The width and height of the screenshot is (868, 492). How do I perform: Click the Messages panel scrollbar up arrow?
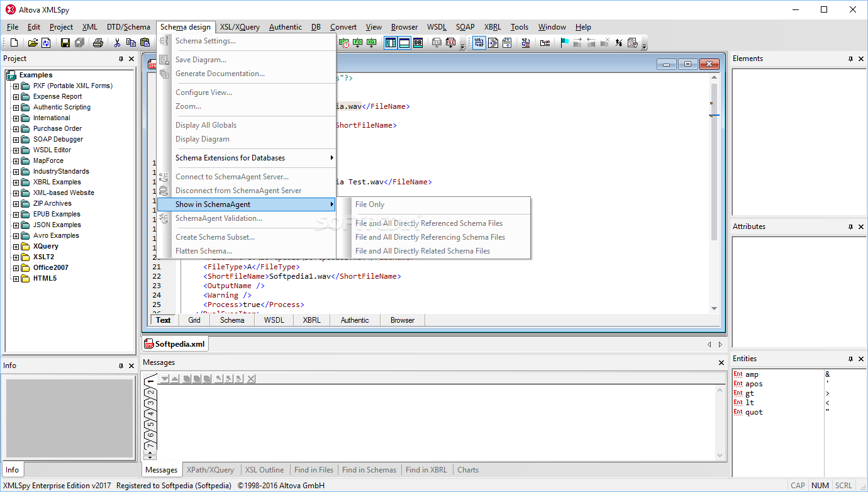[721, 391]
